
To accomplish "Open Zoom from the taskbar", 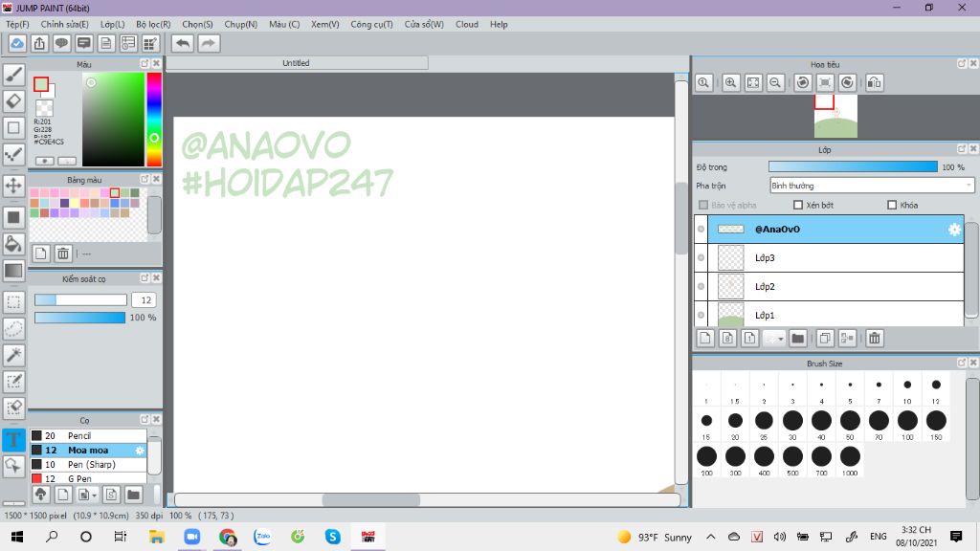I will (x=191, y=537).
